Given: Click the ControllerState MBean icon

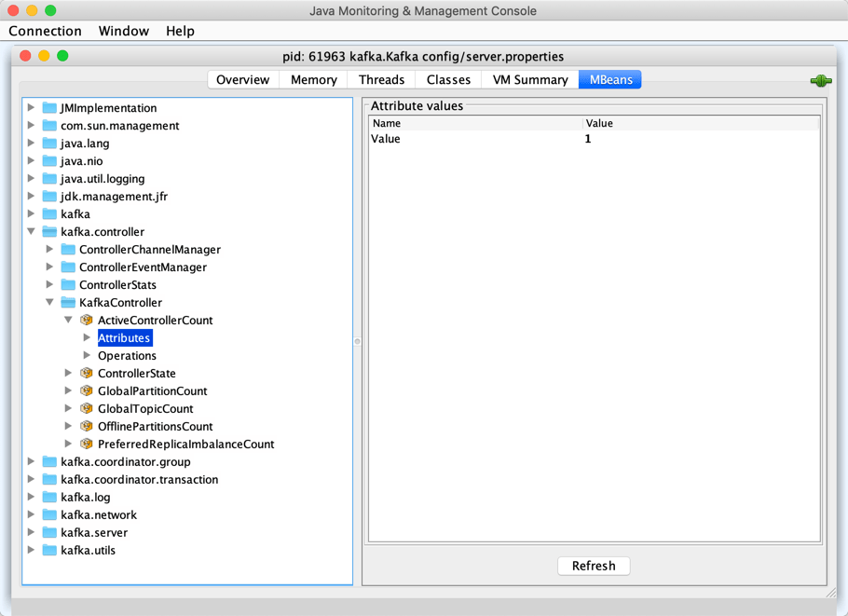Looking at the screenshot, I should (x=86, y=373).
